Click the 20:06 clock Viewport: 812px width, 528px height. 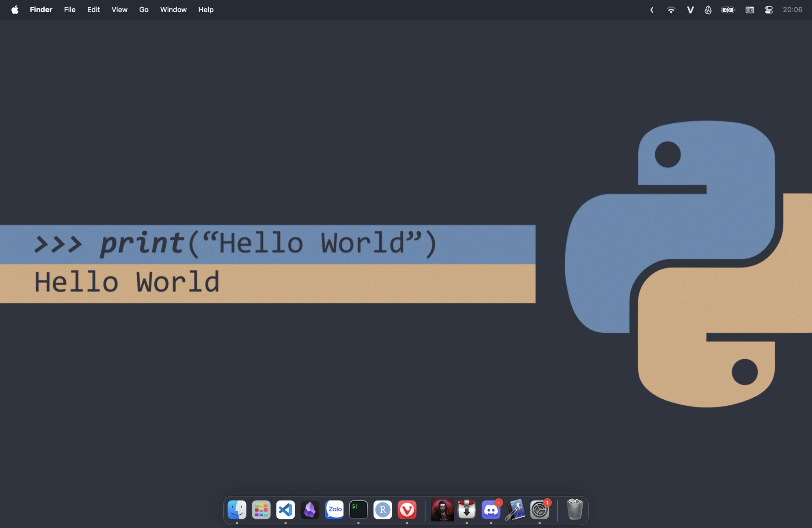(x=793, y=10)
